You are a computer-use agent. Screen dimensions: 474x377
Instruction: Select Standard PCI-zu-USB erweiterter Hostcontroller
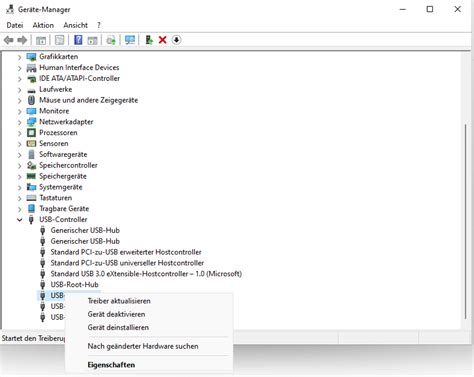[x=126, y=252]
